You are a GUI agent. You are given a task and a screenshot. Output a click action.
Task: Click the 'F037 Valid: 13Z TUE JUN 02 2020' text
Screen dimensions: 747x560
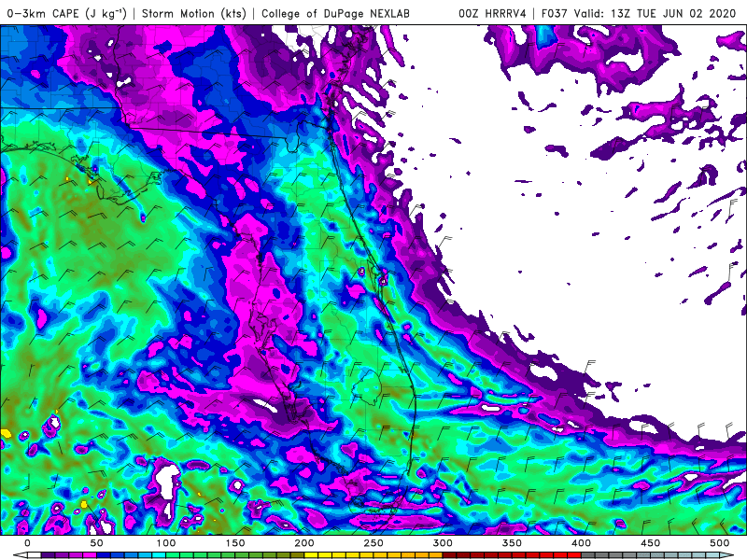tap(639, 13)
